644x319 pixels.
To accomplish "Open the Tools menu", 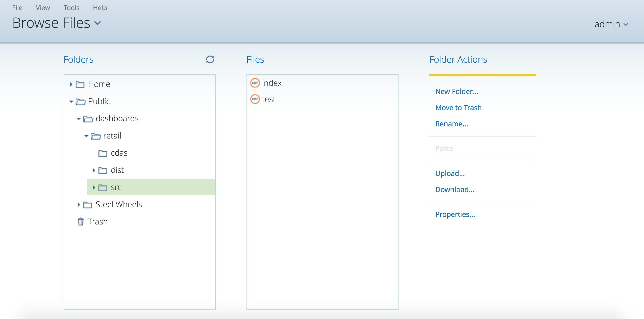I will tap(71, 8).
